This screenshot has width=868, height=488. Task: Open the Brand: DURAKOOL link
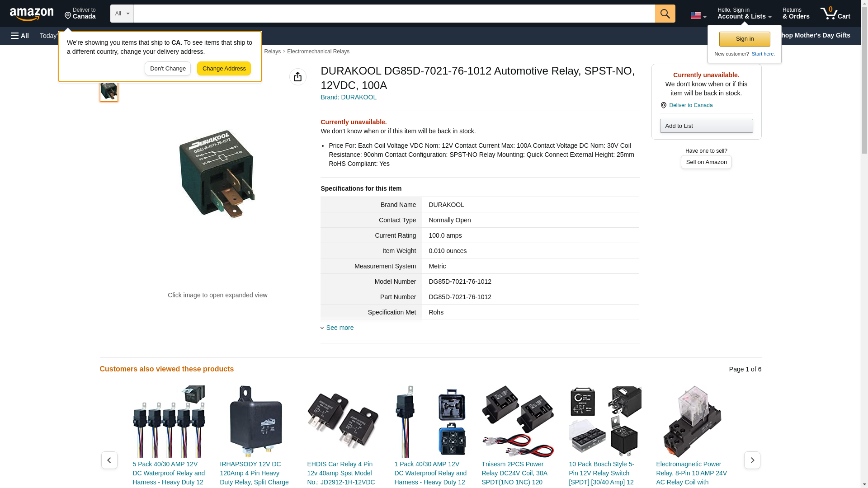click(348, 97)
